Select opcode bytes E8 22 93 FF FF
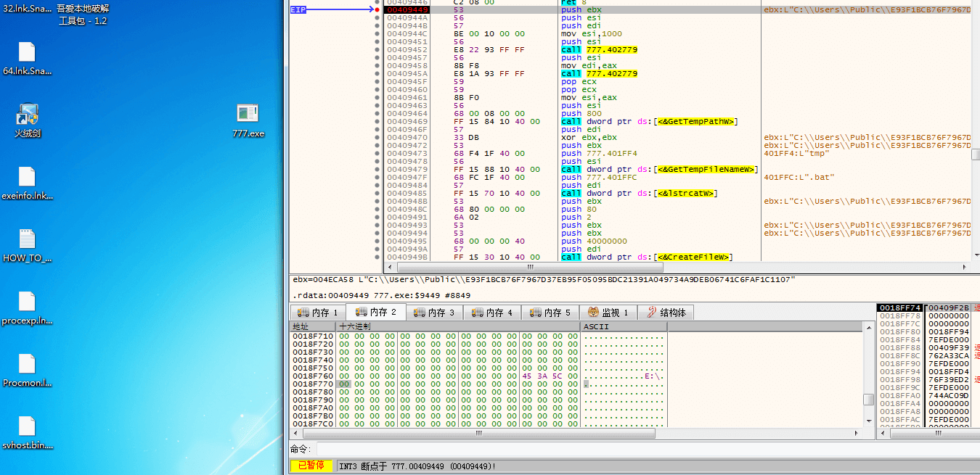This screenshot has width=980, height=475. pos(489,50)
